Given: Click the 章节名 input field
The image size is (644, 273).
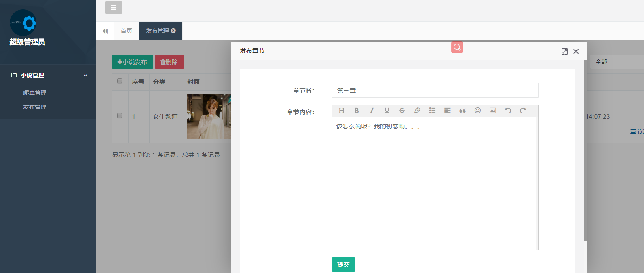Looking at the screenshot, I should click(435, 90).
